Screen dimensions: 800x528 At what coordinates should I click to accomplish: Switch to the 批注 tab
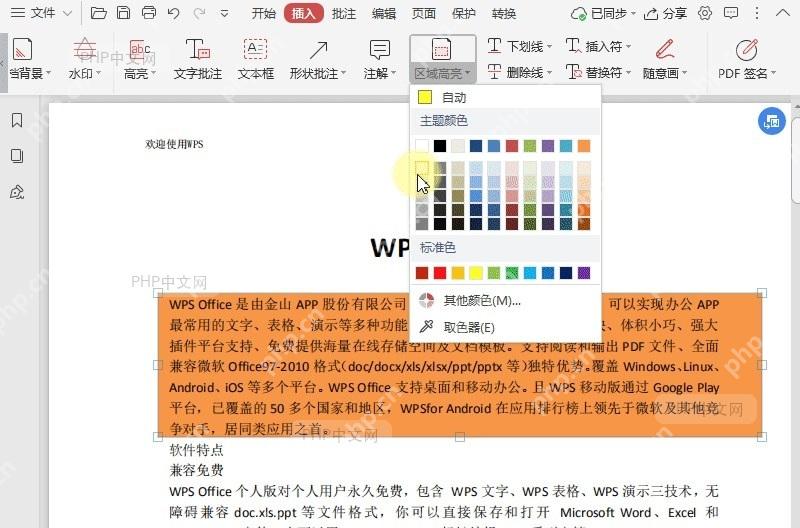click(x=344, y=14)
